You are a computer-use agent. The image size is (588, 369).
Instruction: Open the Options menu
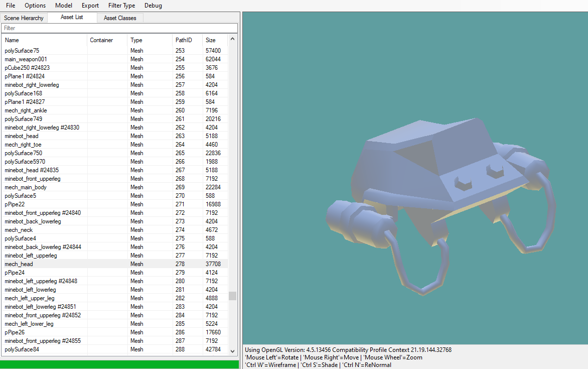tap(35, 5)
